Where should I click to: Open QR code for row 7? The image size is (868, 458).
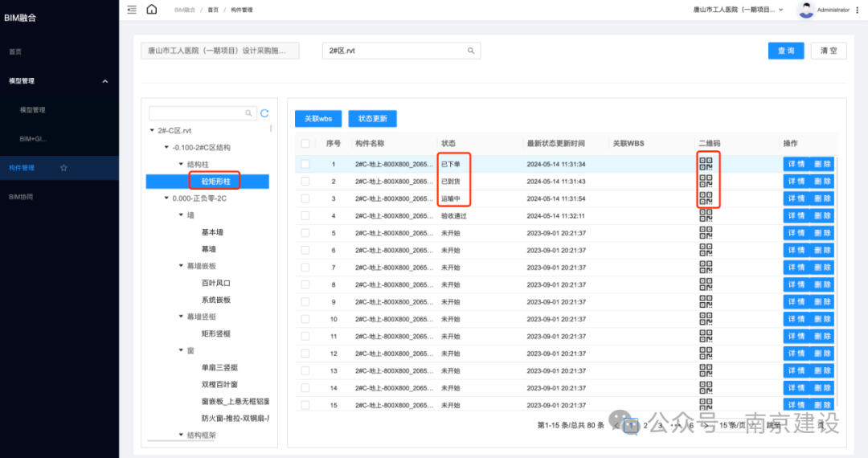(706, 267)
